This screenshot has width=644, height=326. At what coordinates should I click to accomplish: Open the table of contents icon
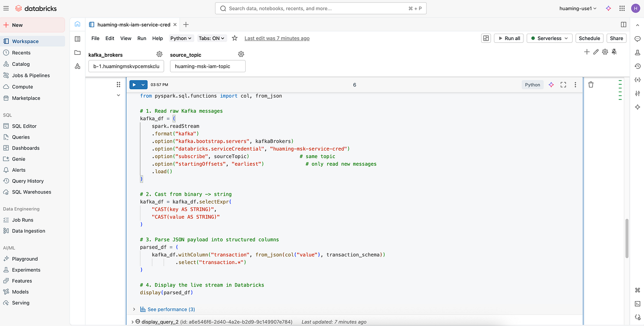point(77,39)
